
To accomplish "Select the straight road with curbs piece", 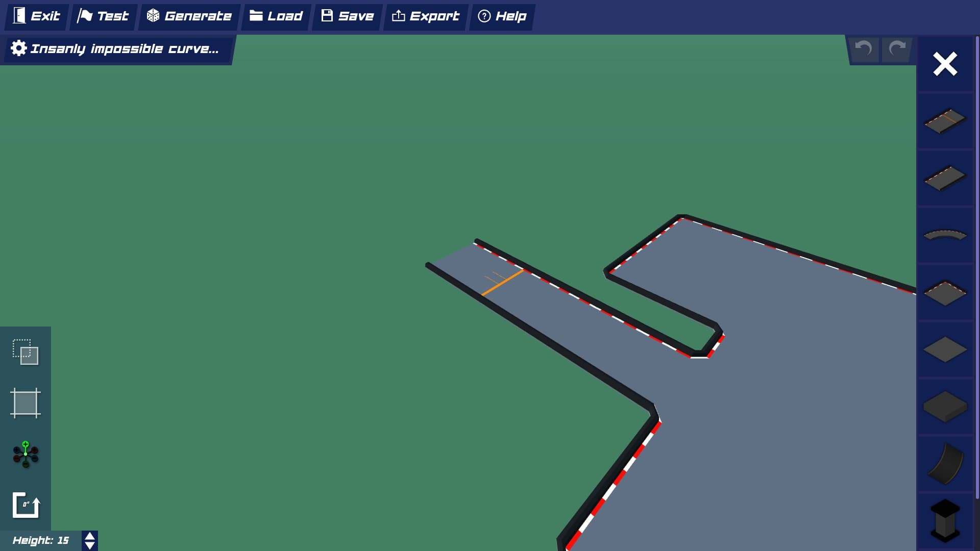I will point(945,178).
